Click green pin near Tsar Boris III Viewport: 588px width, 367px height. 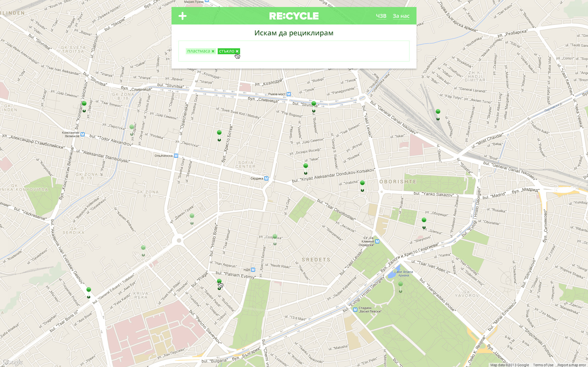[x=89, y=290]
